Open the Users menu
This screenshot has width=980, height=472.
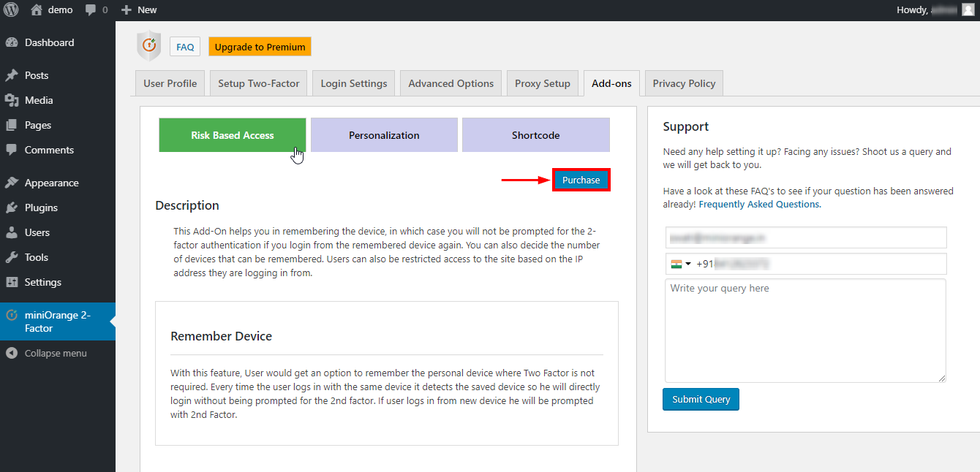tap(58, 232)
